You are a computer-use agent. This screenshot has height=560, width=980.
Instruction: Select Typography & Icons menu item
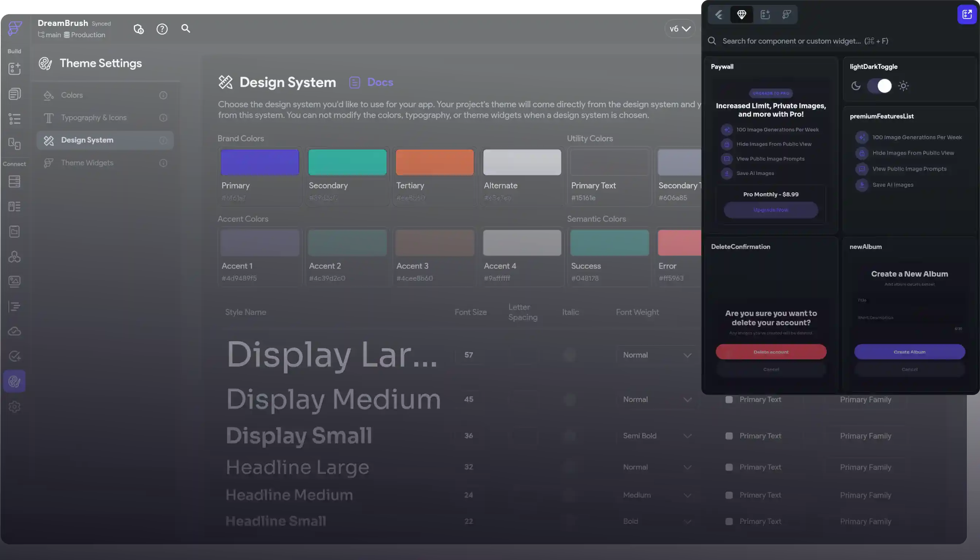94,118
